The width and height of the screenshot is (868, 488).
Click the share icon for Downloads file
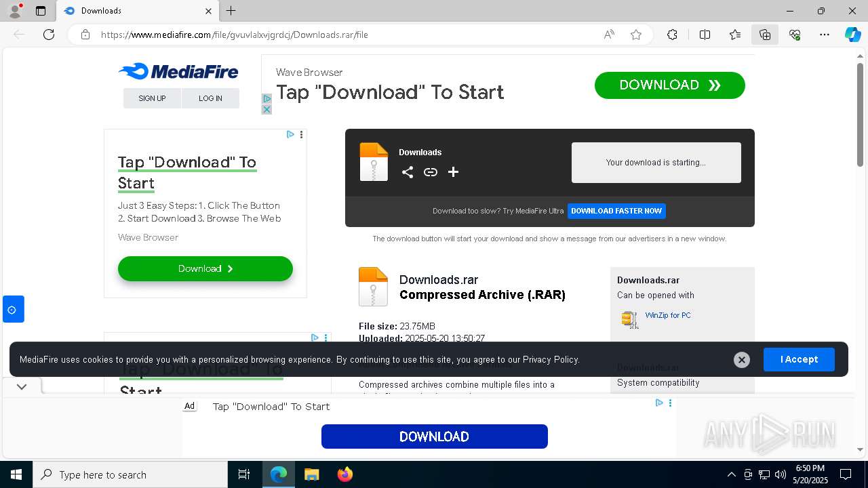(x=407, y=172)
